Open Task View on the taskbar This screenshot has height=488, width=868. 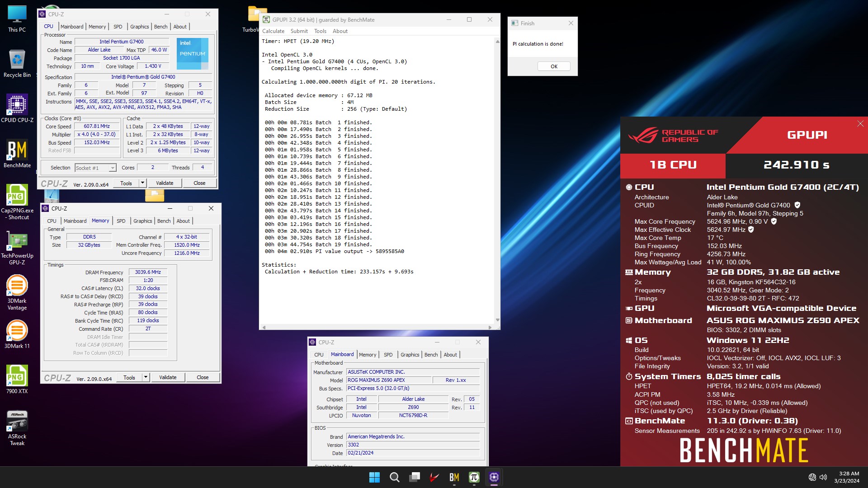(x=414, y=477)
